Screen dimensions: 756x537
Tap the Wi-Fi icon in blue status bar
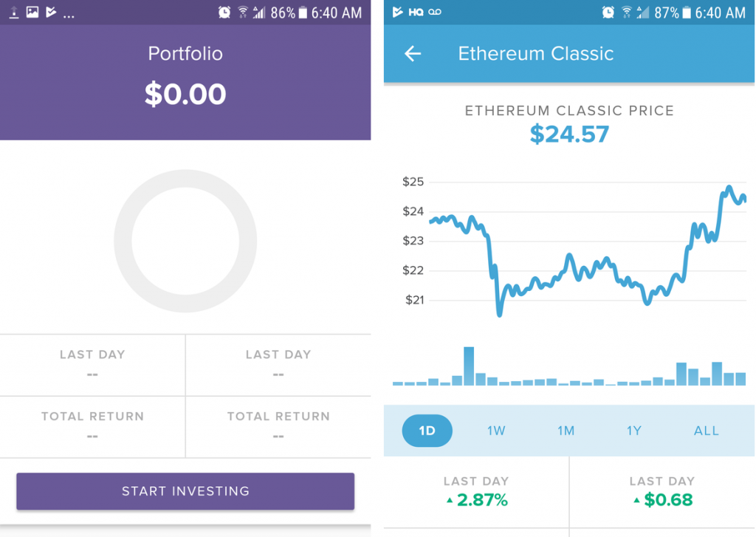pyautogui.click(x=627, y=13)
